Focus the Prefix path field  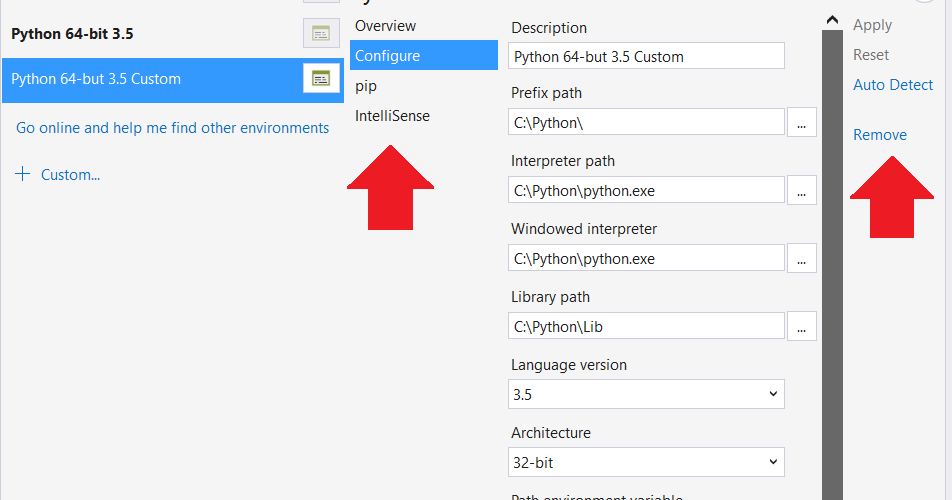point(647,123)
